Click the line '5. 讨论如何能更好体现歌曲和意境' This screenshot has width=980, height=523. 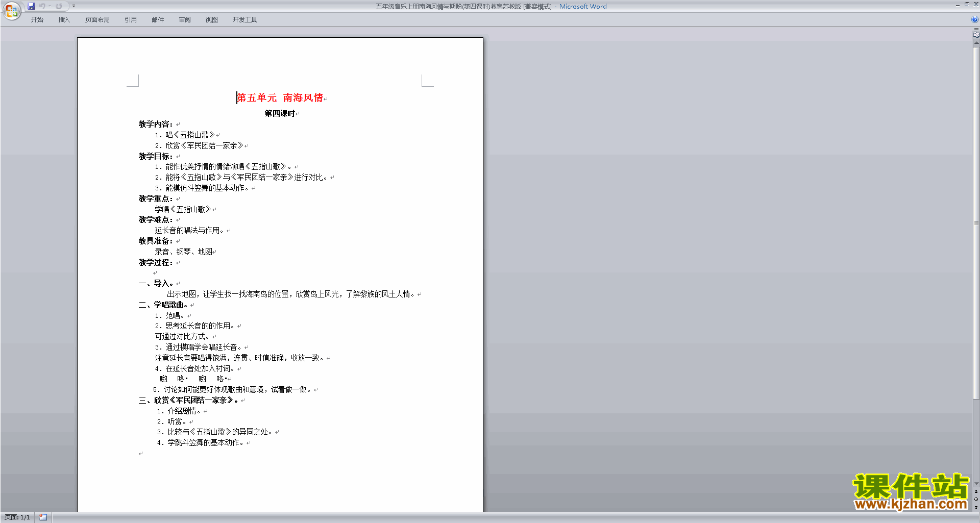point(233,389)
